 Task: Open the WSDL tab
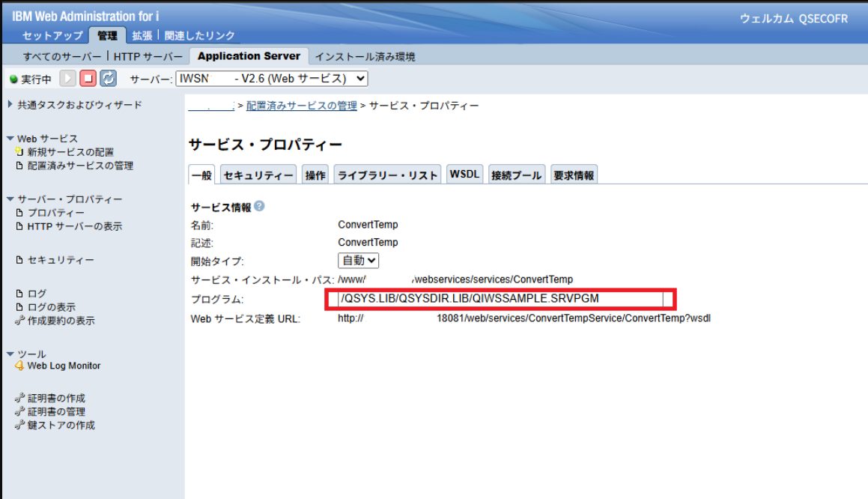click(464, 175)
